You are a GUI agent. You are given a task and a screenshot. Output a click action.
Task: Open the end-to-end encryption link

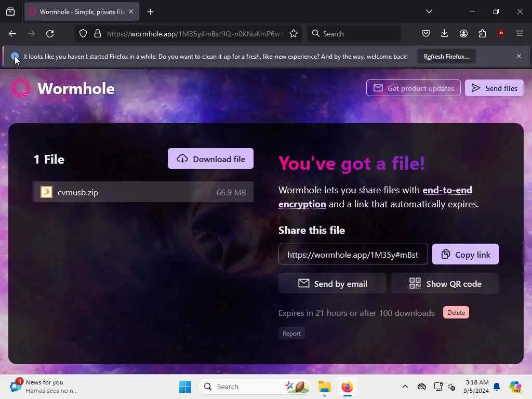pos(375,197)
